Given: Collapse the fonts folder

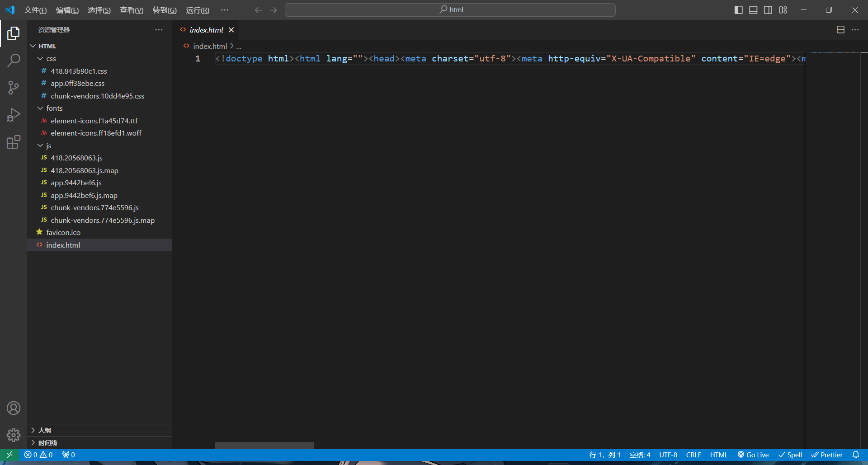Looking at the screenshot, I should tap(54, 108).
